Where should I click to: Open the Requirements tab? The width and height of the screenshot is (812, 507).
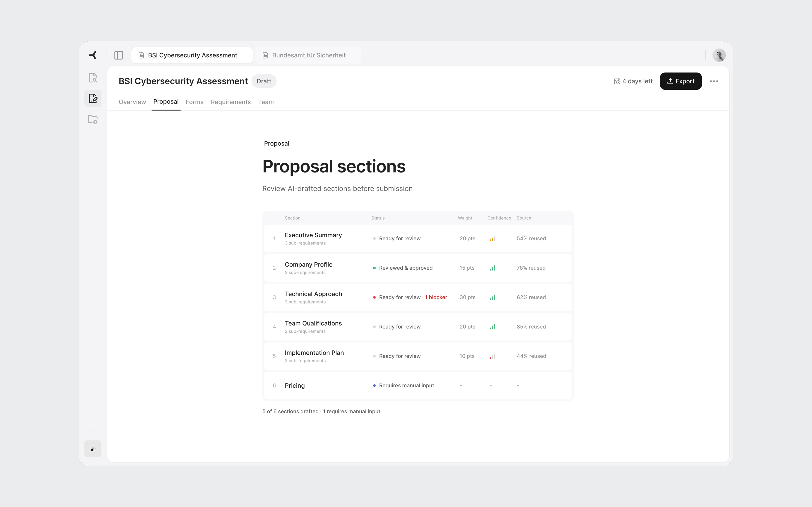230,102
